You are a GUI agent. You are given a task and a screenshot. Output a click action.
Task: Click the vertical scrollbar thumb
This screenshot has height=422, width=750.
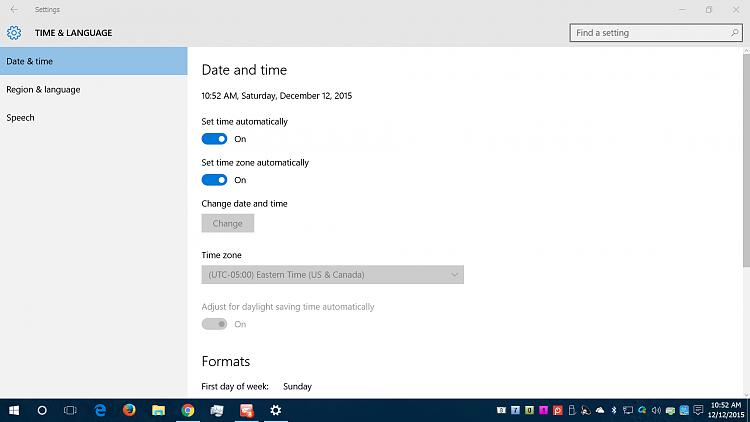click(x=746, y=160)
